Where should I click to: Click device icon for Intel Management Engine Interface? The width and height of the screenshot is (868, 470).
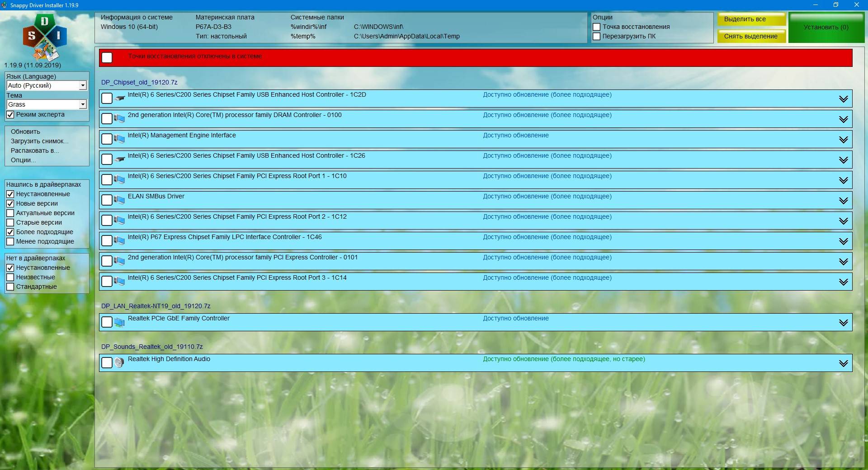(x=119, y=139)
